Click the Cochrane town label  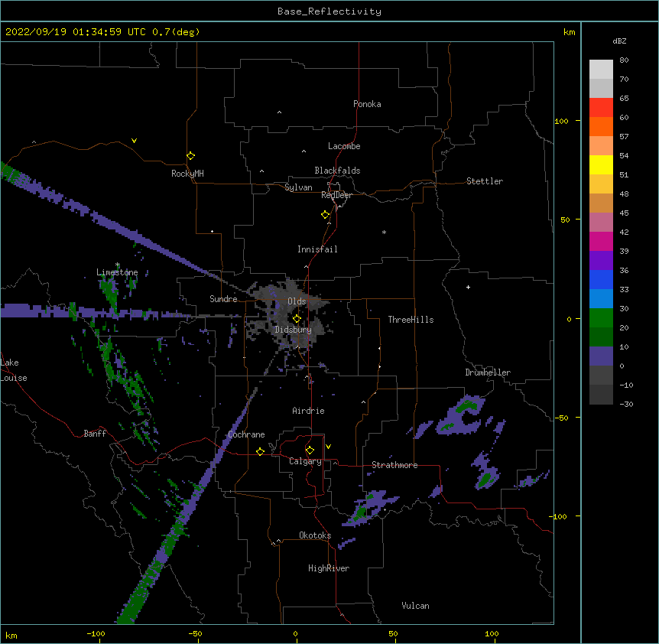(x=246, y=434)
